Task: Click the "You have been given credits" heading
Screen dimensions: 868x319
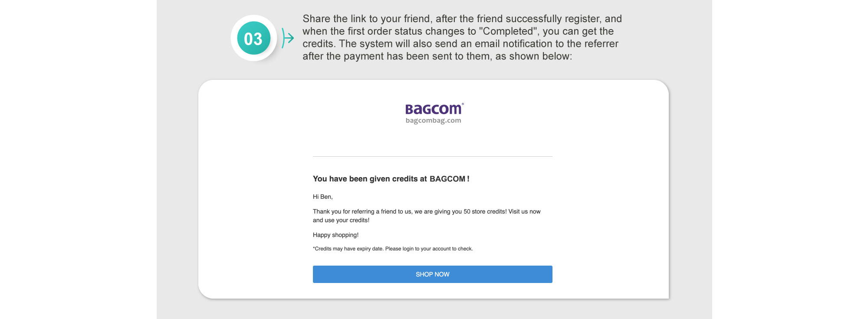Action: 370,179
